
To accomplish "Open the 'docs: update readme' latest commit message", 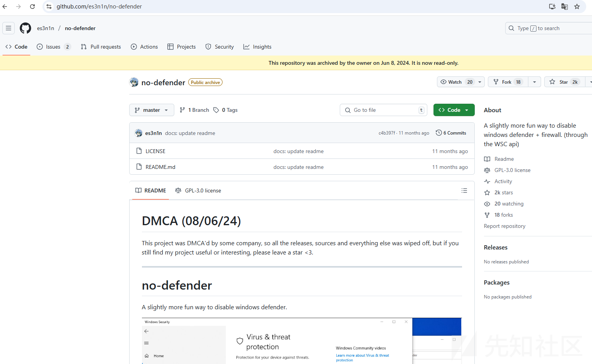I will click(190, 133).
